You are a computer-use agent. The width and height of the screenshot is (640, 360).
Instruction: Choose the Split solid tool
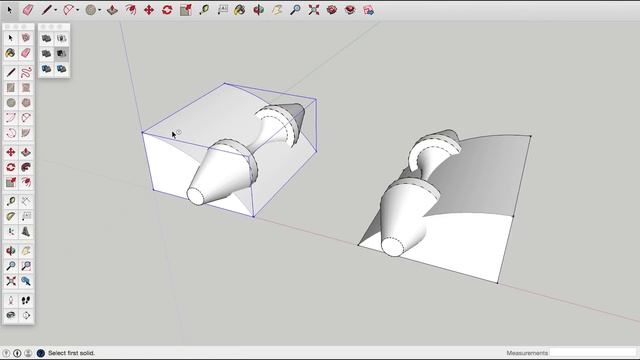(x=62, y=69)
